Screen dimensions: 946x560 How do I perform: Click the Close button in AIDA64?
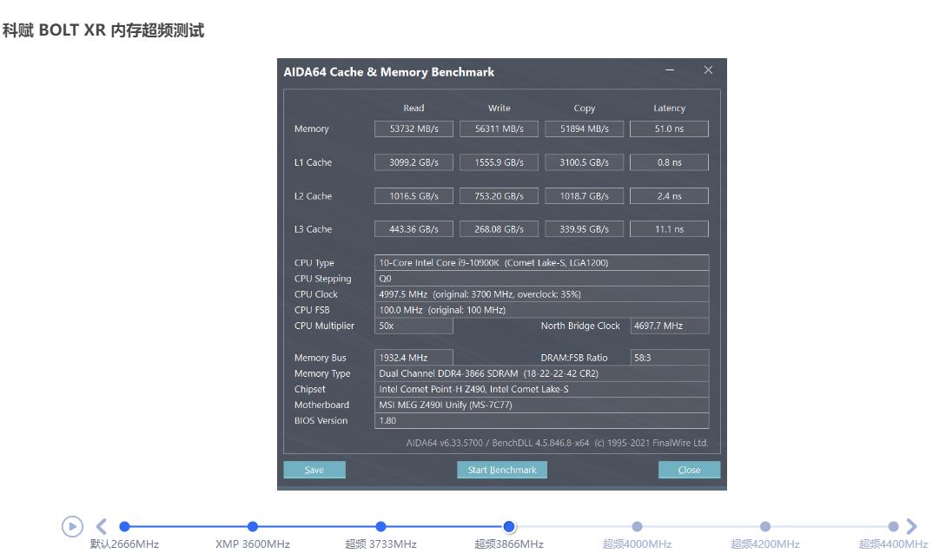click(689, 470)
